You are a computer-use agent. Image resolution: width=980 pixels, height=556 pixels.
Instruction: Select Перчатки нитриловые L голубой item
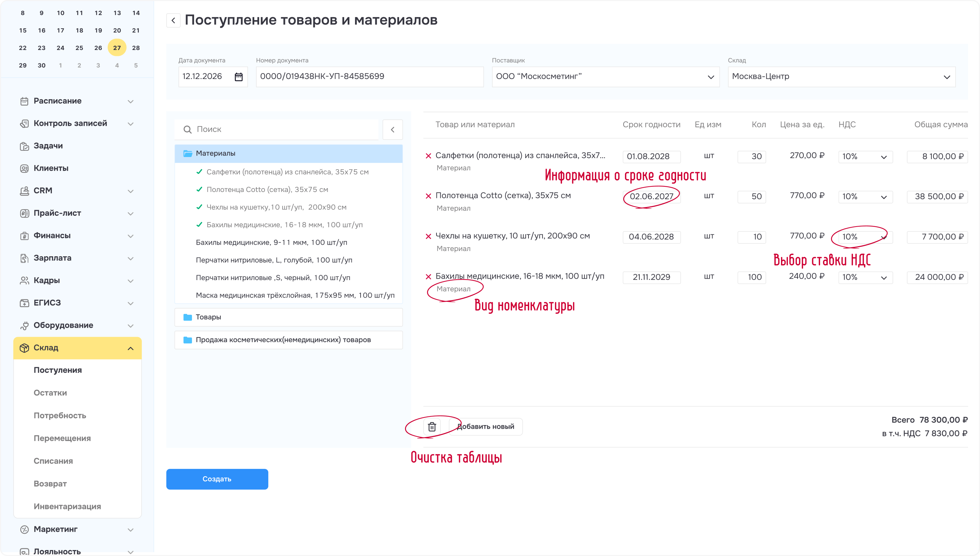pos(274,260)
